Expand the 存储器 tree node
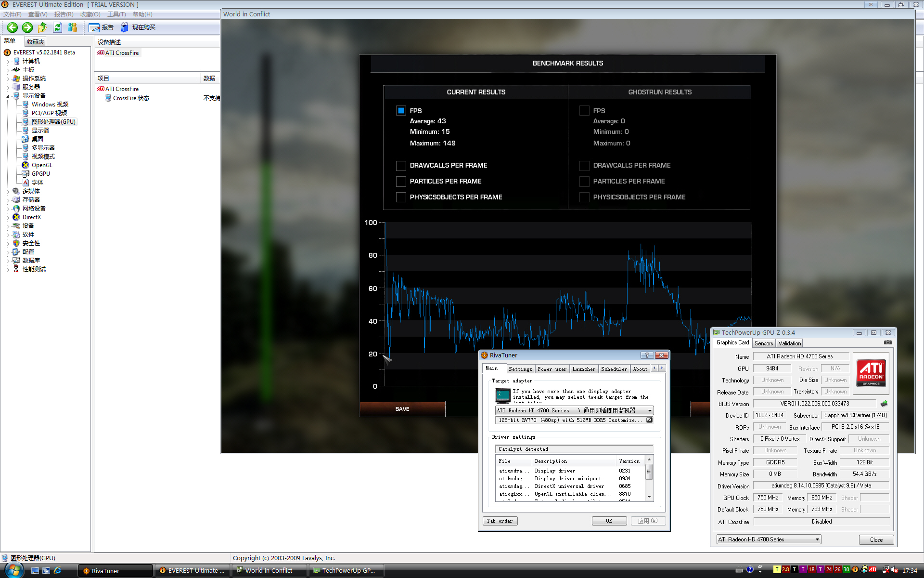The width and height of the screenshot is (924, 578). (8, 200)
